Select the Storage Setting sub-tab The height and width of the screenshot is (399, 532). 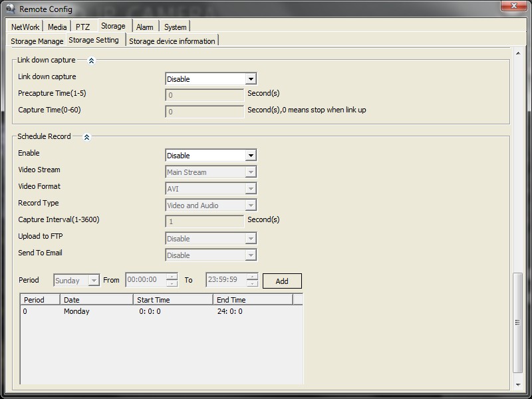[94, 40]
